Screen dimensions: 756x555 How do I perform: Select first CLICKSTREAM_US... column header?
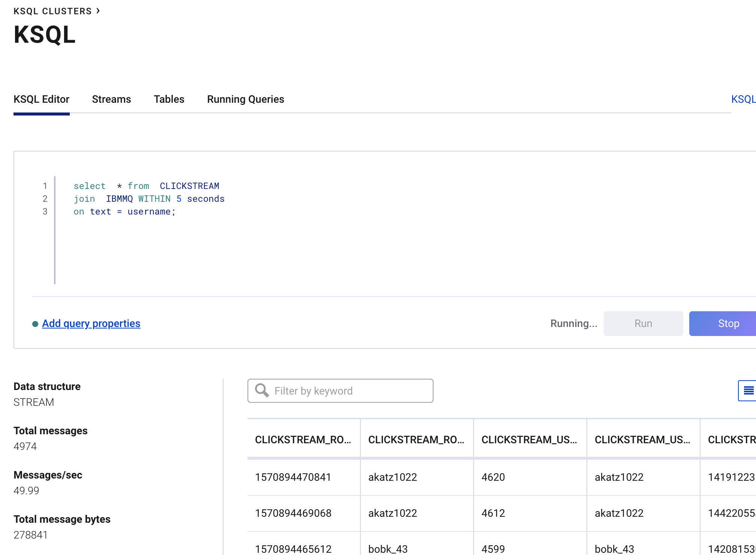pos(529,439)
